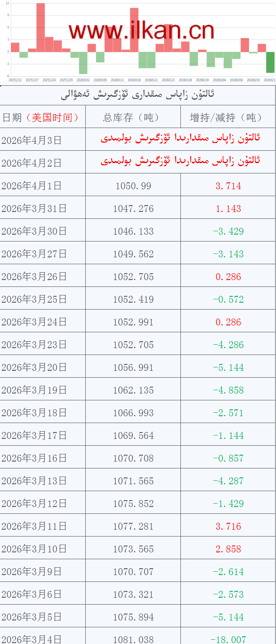
Task: Click the tall red bar above 20260116
Action: click(134, 30)
